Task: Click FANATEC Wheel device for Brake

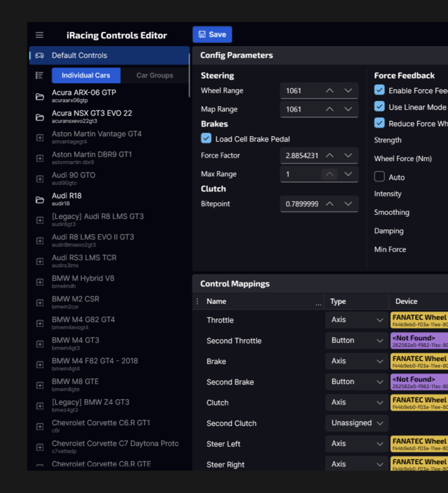Action: pyautogui.click(x=419, y=361)
